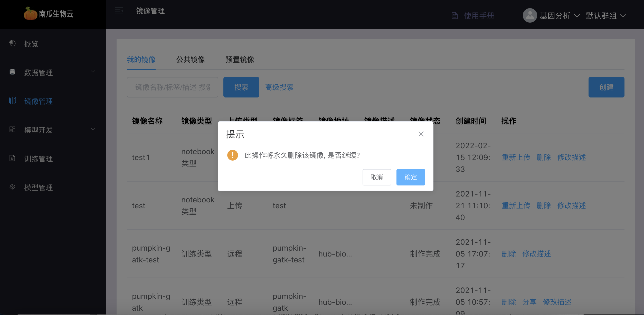The image size is (644, 315).
Task: Click the 镜像类型 column header
Action: click(197, 121)
